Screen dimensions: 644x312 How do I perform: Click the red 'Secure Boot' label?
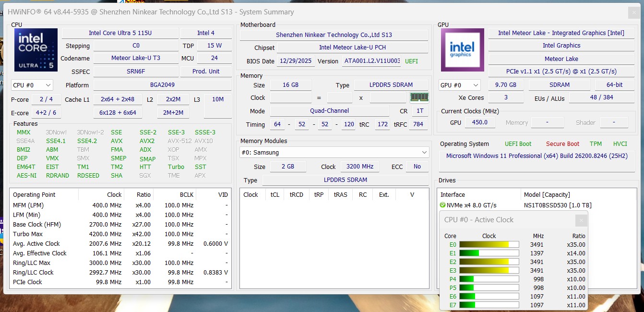562,144
